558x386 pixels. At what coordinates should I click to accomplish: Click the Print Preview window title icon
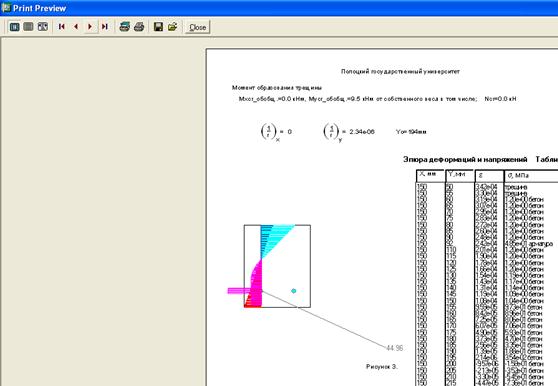tap(6, 7)
